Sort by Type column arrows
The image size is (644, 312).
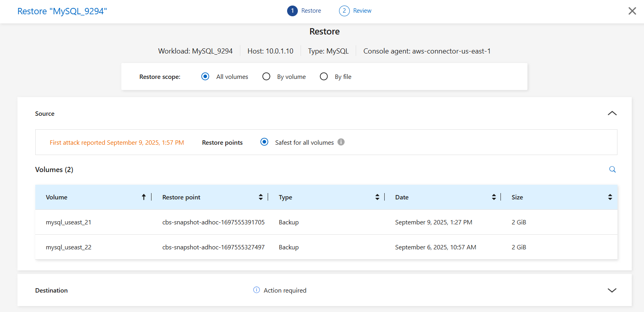377,197
